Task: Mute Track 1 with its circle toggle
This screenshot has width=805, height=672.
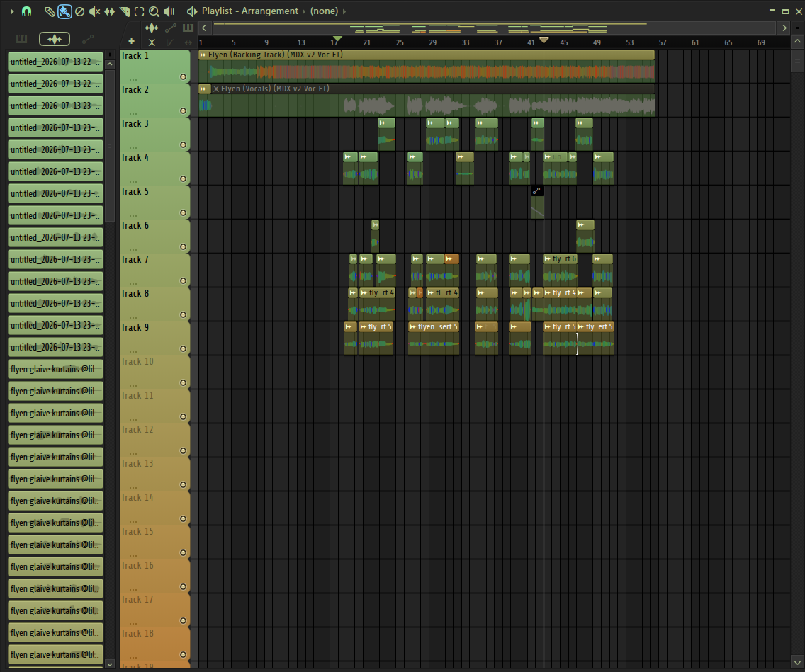Action: [183, 77]
